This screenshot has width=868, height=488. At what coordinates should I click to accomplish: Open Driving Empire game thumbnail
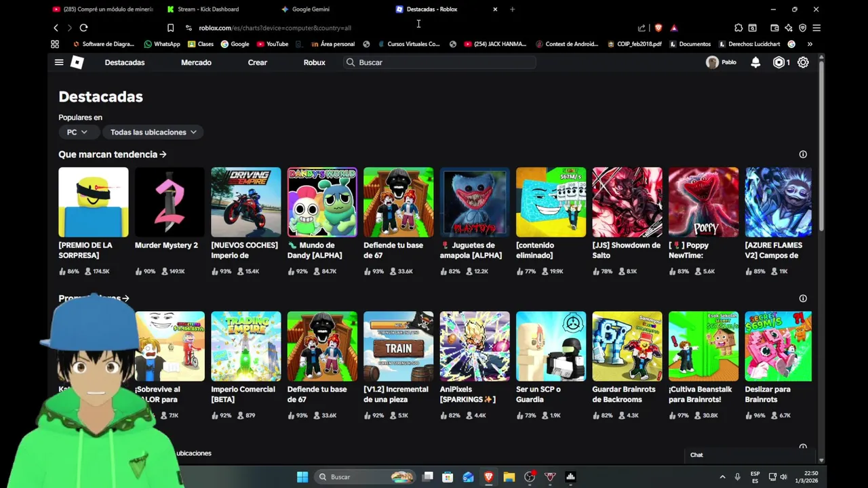pyautogui.click(x=245, y=202)
